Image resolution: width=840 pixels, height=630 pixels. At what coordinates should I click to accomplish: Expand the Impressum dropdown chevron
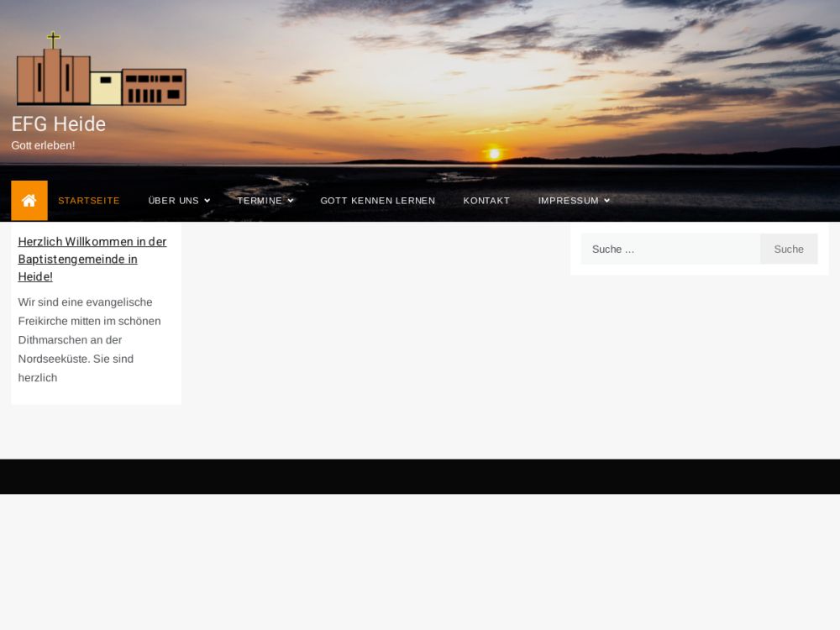click(x=607, y=201)
